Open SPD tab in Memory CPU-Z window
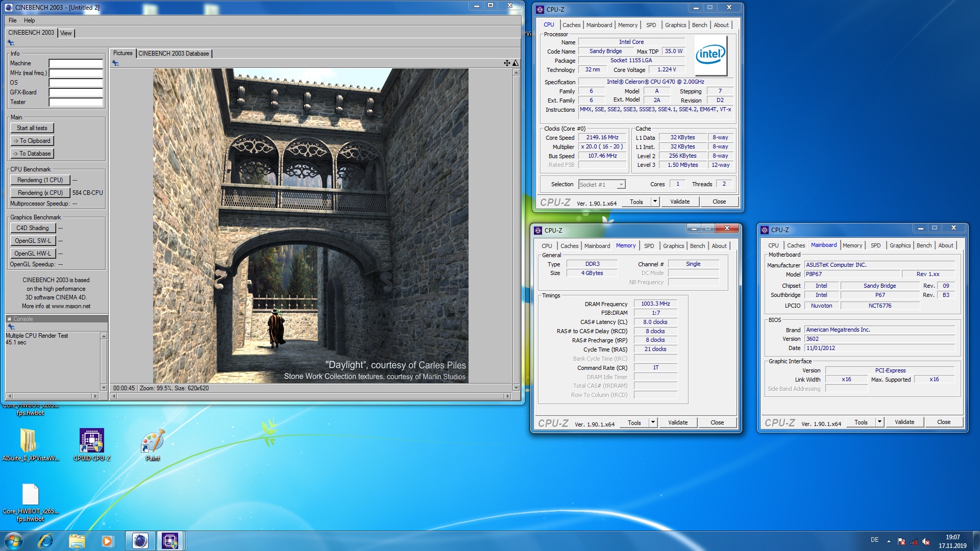This screenshot has width=980, height=551. [649, 246]
